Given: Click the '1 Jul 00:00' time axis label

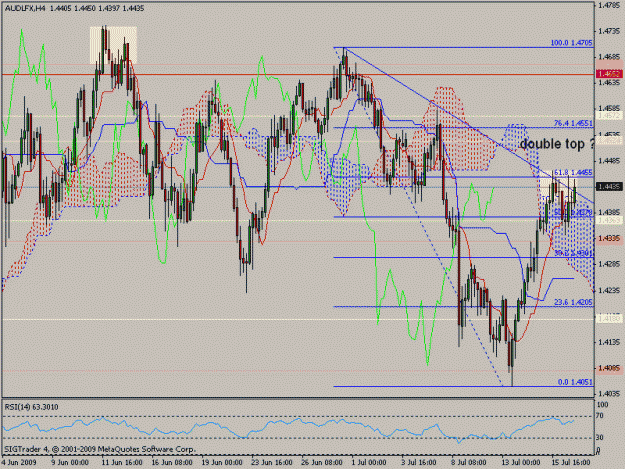Looking at the screenshot, I should tap(369, 462).
